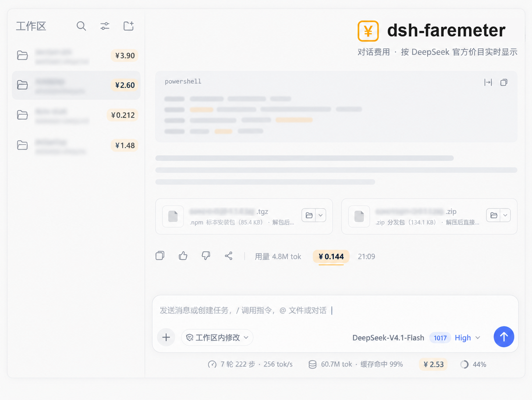532x400 pixels.
Task: Give thumbs up to the response
Action: tap(183, 256)
